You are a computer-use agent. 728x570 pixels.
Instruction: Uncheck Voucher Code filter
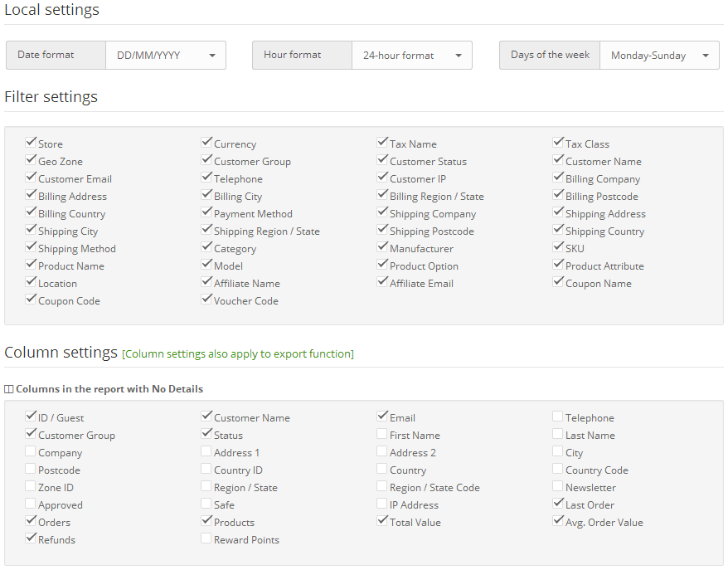tap(206, 300)
